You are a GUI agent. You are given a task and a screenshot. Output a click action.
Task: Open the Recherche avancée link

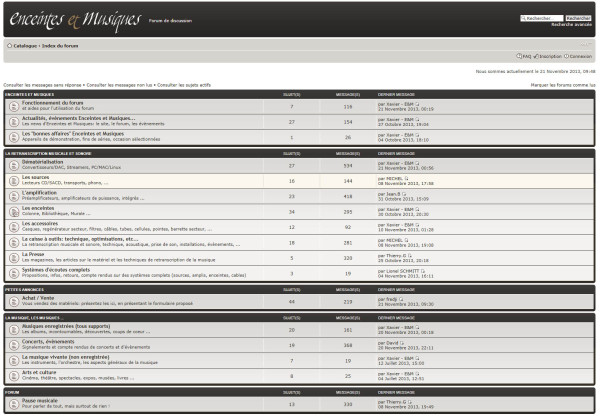pyautogui.click(x=570, y=25)
